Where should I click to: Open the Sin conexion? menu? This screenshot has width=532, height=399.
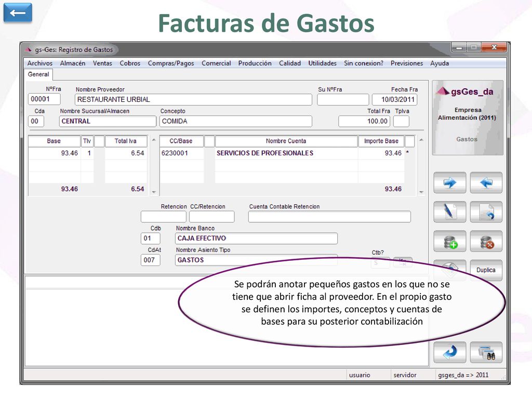click(x=364, y=63)
